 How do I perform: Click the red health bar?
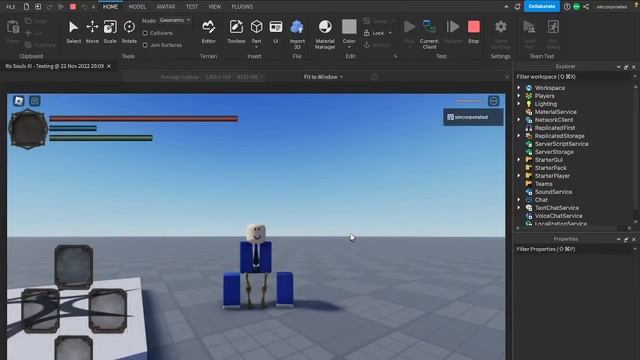(x=143, y=119)
